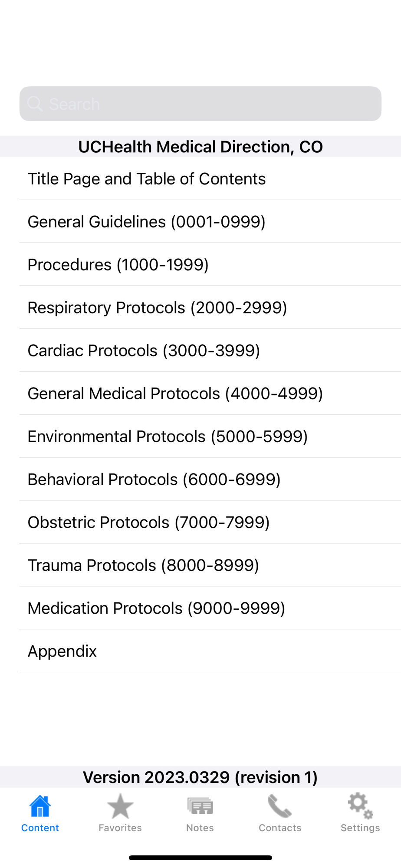401x868 pixels.
Task: Open Respiratory Protocols (2000-2999)
Action: [x=157, y=308]
